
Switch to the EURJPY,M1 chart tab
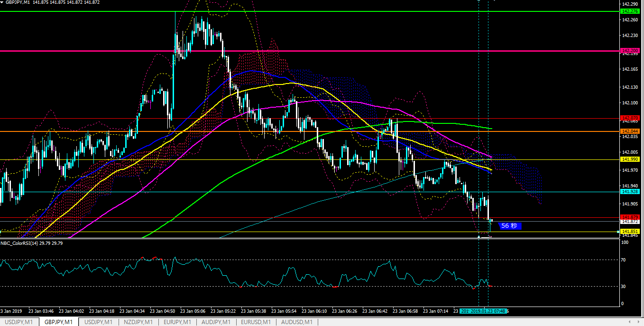[177, 322]
